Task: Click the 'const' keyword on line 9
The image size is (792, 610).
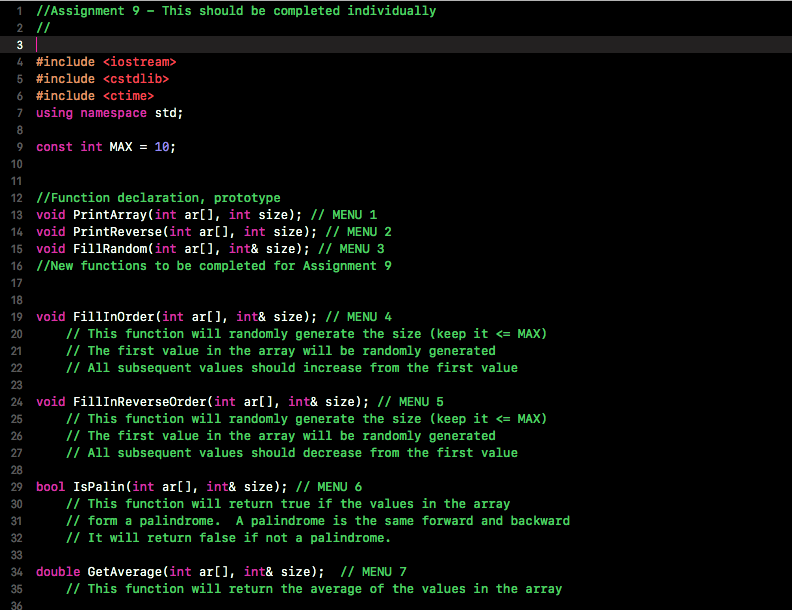Action: click(55, 147)
